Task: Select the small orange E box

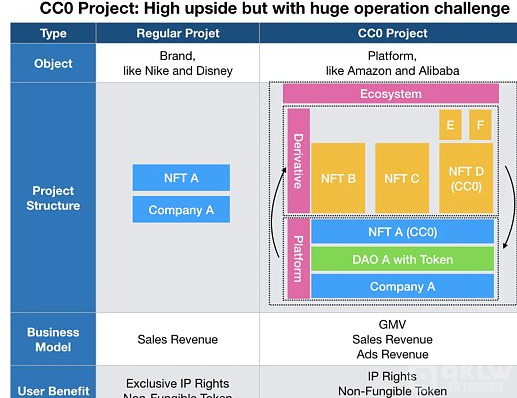Action: pyautogui.click(x=450, y=125)
